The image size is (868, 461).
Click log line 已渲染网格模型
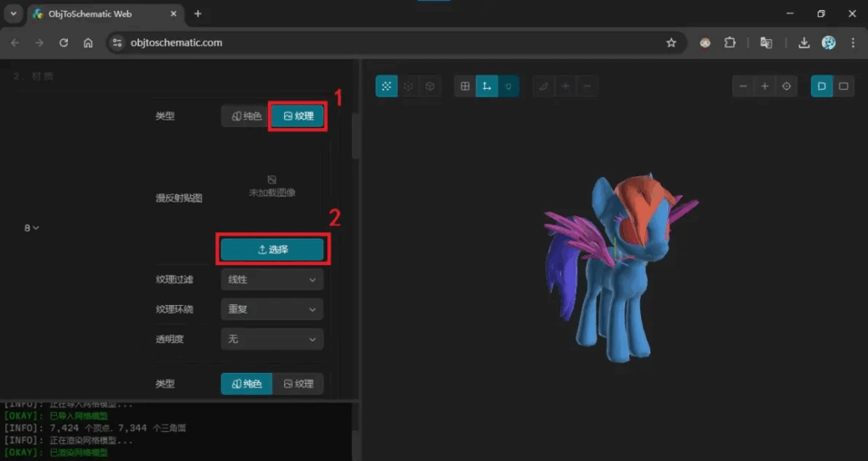(56, 453)
